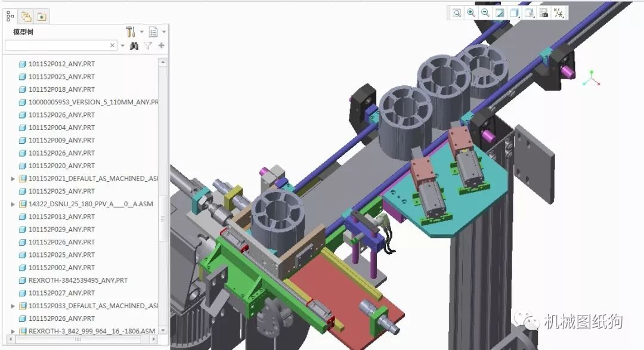Clear the model tree search field

113,45
